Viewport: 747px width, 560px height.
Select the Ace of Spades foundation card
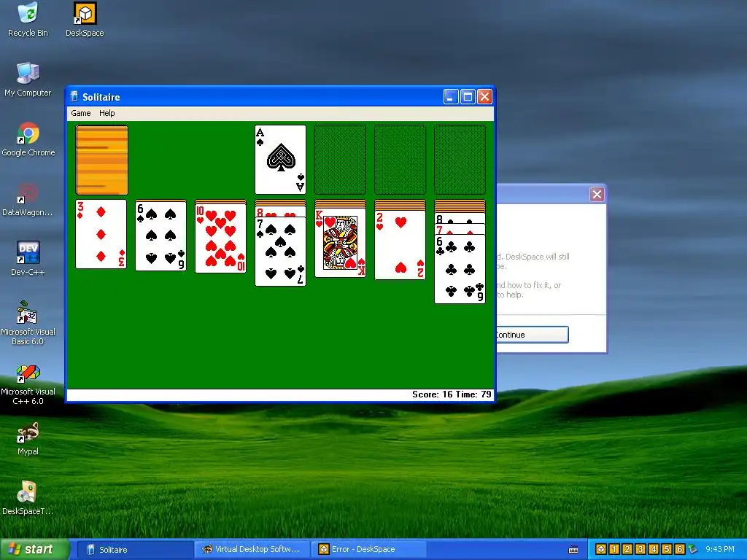point(280,160)
